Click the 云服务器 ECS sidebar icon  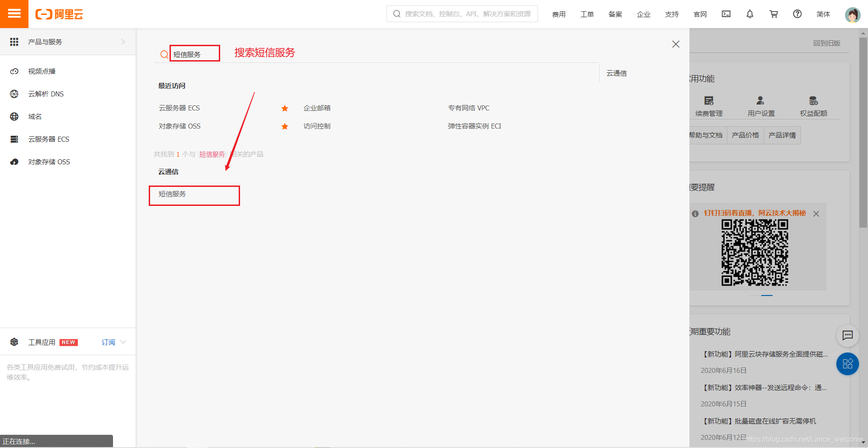pos(14,139)
